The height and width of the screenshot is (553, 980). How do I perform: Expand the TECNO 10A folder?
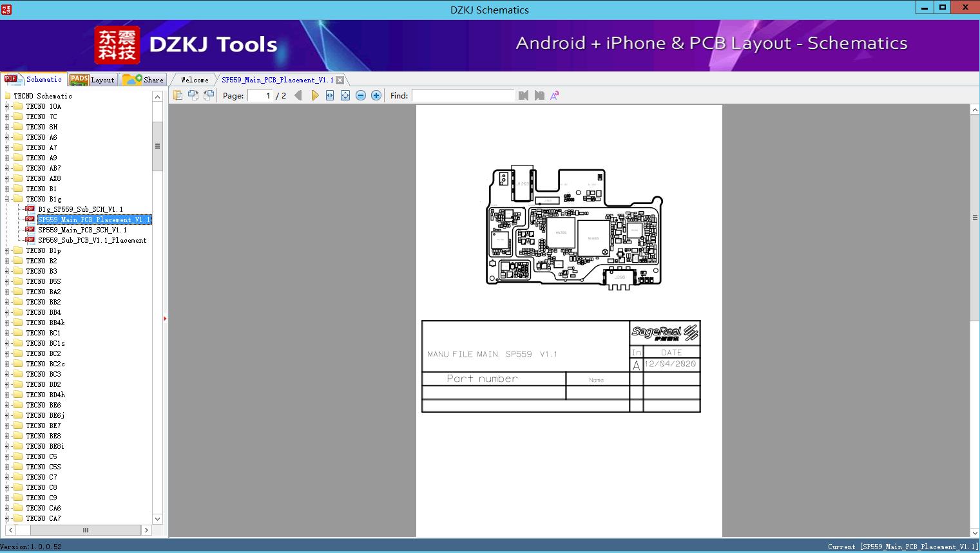pos(7,106)
